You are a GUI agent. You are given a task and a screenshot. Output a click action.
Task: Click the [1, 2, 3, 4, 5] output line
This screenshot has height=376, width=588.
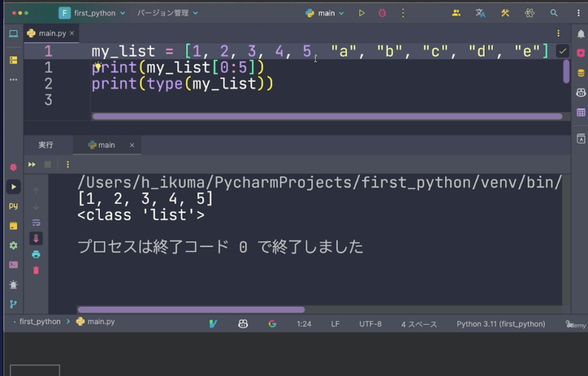(x=145, y=199)
